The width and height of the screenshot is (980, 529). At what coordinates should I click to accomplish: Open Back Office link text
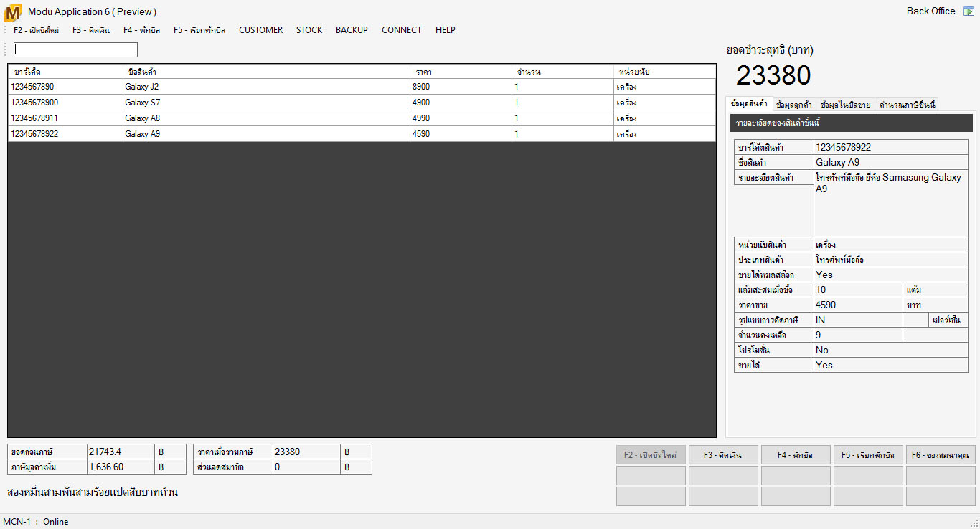point(930,11)
